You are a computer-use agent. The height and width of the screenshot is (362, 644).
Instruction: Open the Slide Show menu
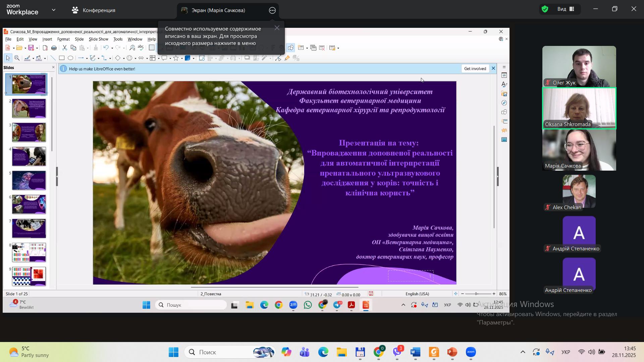coord(98,39)
